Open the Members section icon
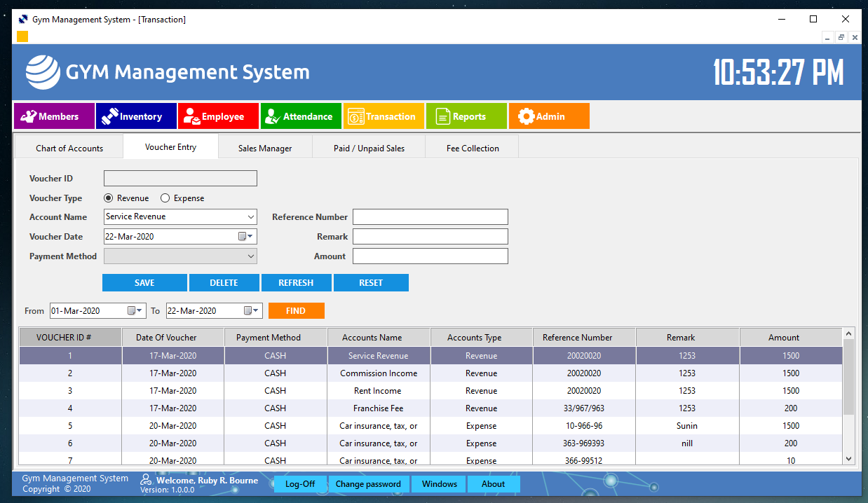The image size is (868, 503). tap(28, 116)
